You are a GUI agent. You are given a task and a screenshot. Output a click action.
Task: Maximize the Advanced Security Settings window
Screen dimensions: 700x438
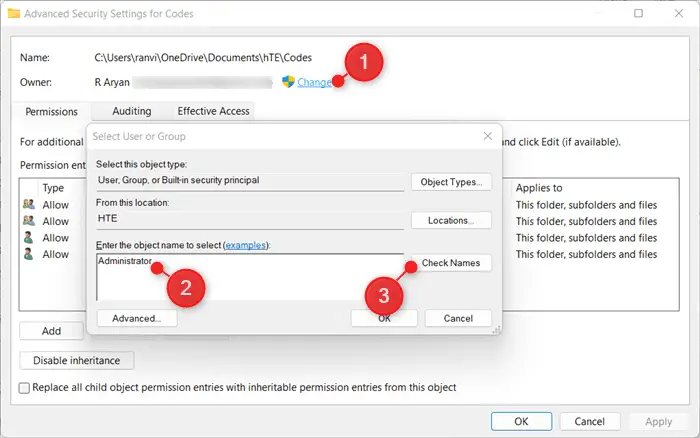click(638, 13)
